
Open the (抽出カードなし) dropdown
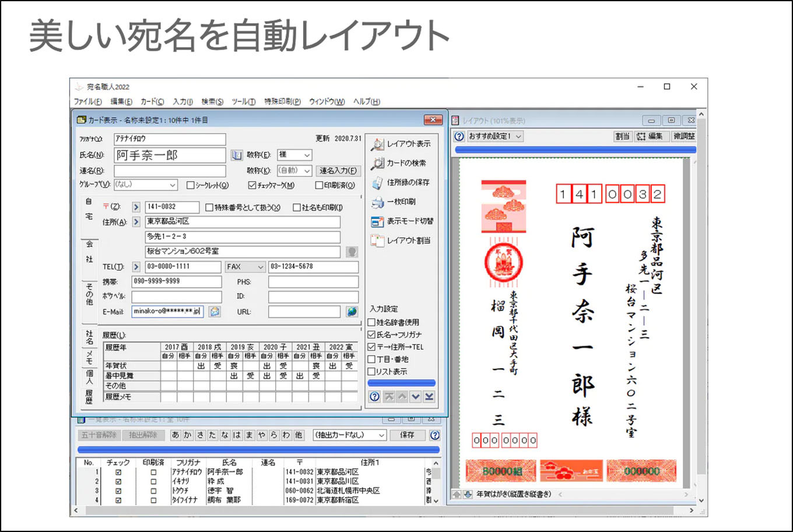(350, 435)
